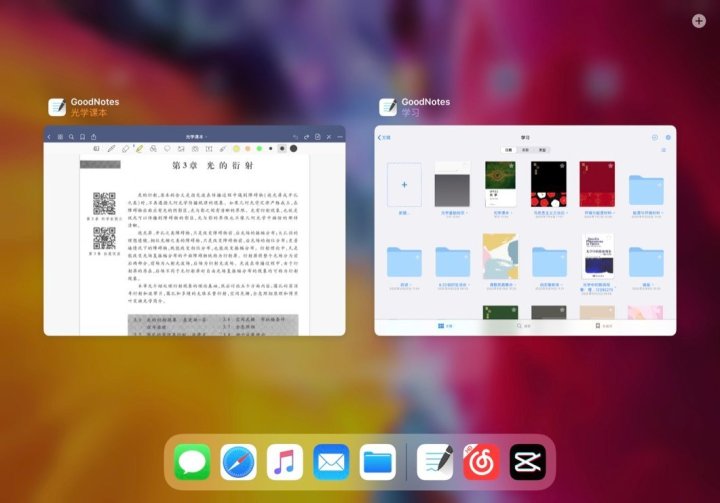Select the Camera tool

[x=195, y=149]
